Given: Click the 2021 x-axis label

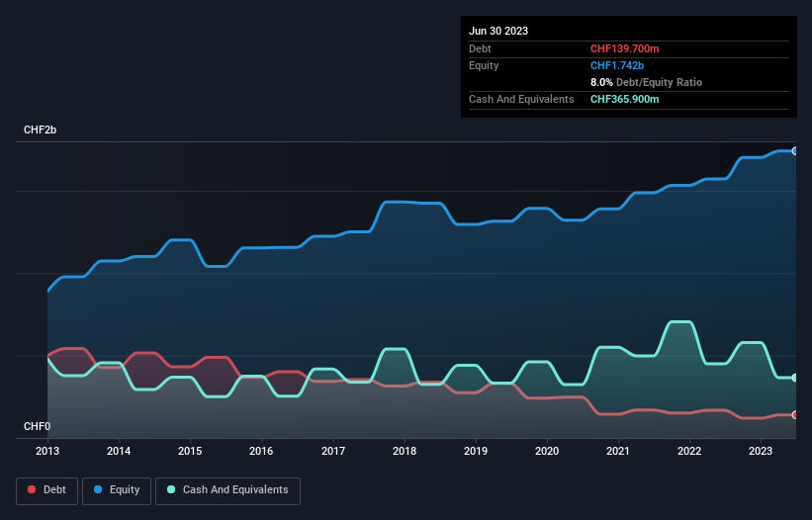Looking at the screenshot, I should click(618, 451).
